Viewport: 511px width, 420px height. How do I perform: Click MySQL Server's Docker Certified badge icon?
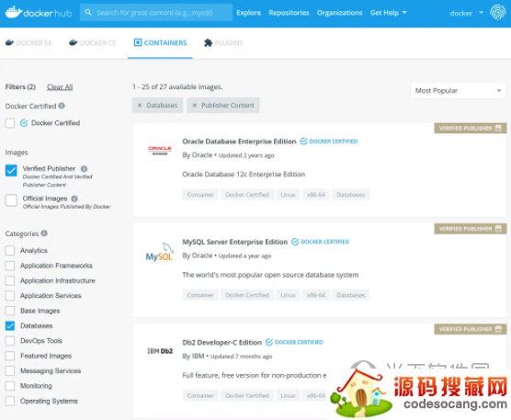click(295, 242)
